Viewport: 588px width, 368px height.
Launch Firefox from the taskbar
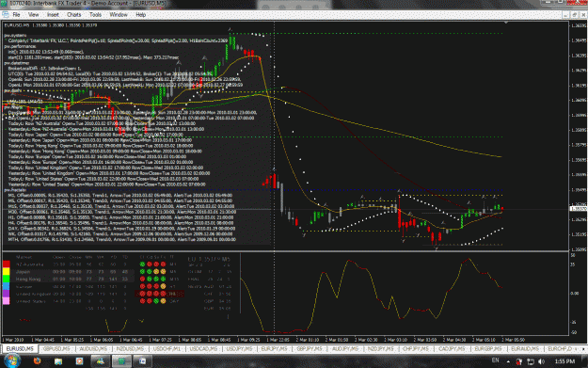coord(37,361)
